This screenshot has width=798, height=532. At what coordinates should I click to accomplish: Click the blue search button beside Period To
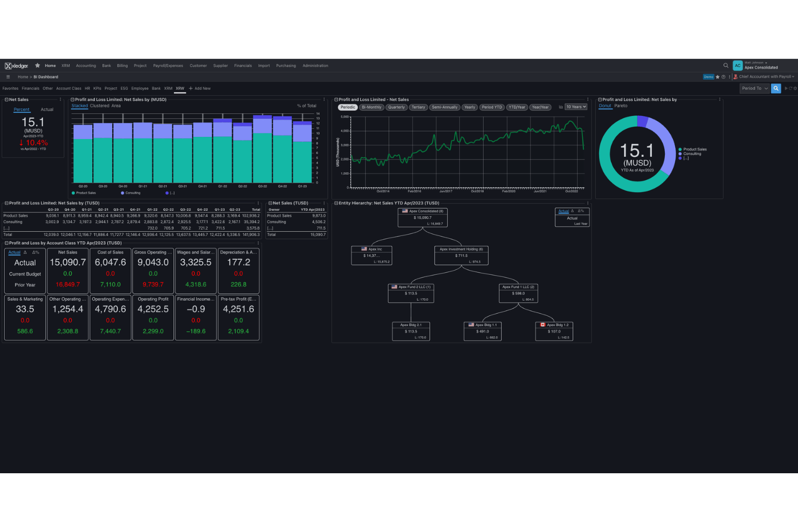click(776, 88)
